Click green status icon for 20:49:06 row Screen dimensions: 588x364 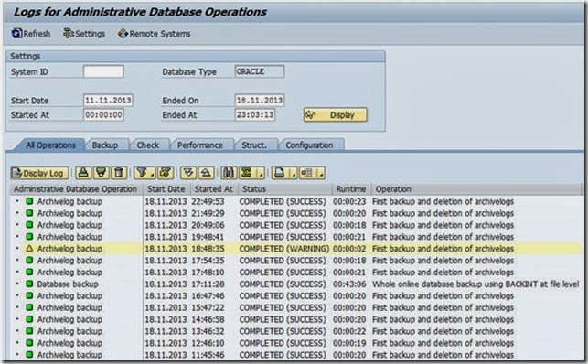pyautogui.click(x=29, y=225)
